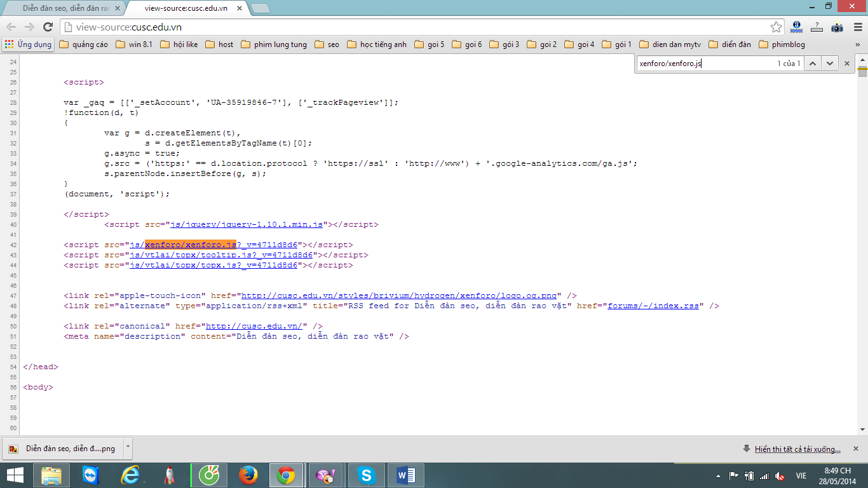Open File Explorer from taskbar
The width and height of the screenshot is (868, 488).
point(52,475)
